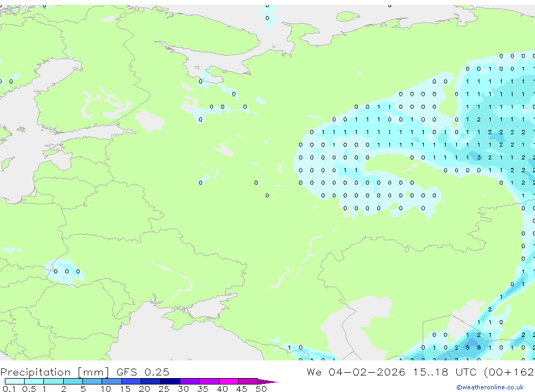The width and height of the screenshot is (535, 392).
Task: Click the '25' legend scale label
Action: point(164,389)
